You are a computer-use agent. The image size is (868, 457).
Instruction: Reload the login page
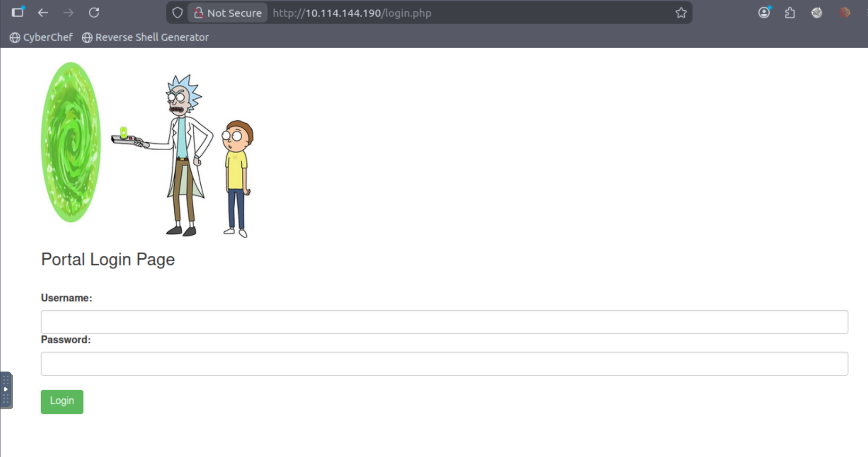[94, 13]
